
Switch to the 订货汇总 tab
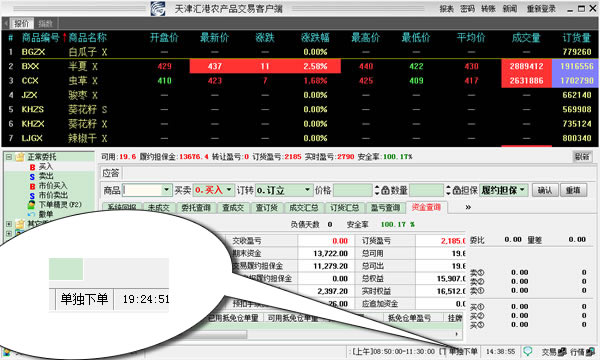tap(345, 207)
